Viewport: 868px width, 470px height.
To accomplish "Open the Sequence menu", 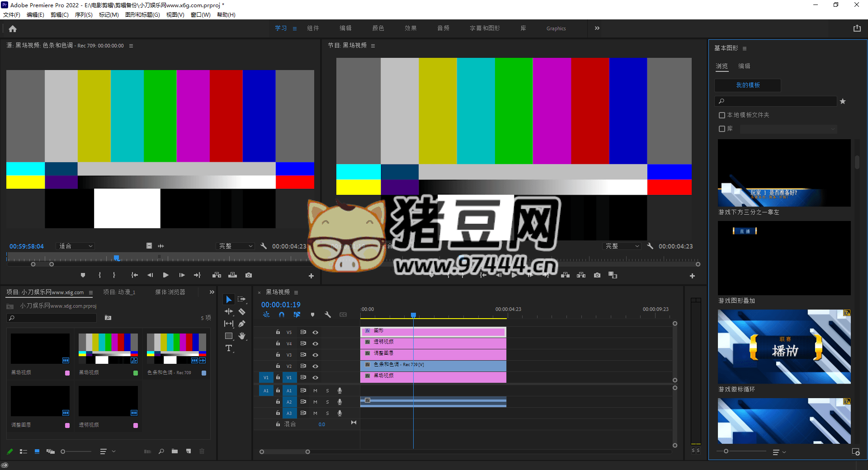I will [84, 15].
